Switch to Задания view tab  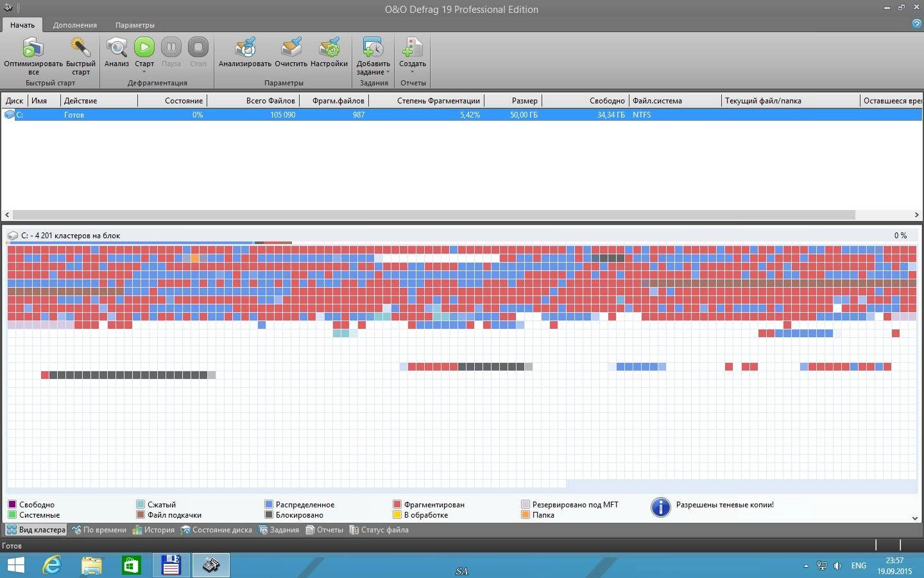point(279,530)
